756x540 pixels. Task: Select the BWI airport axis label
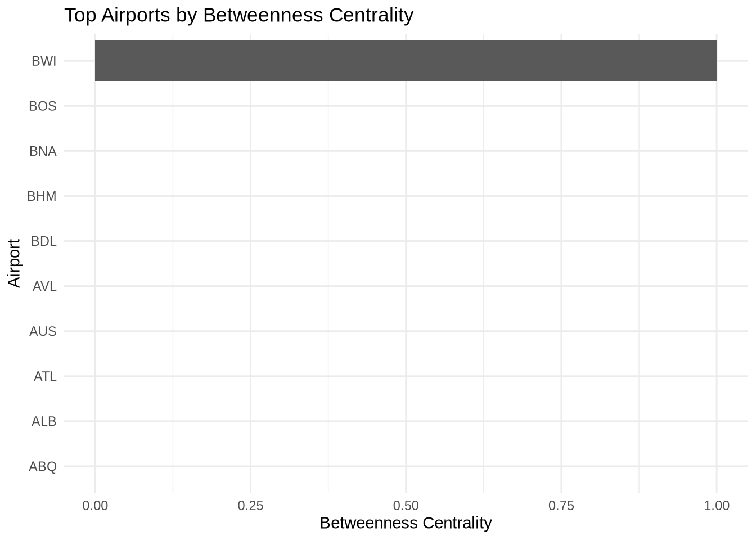44,61
